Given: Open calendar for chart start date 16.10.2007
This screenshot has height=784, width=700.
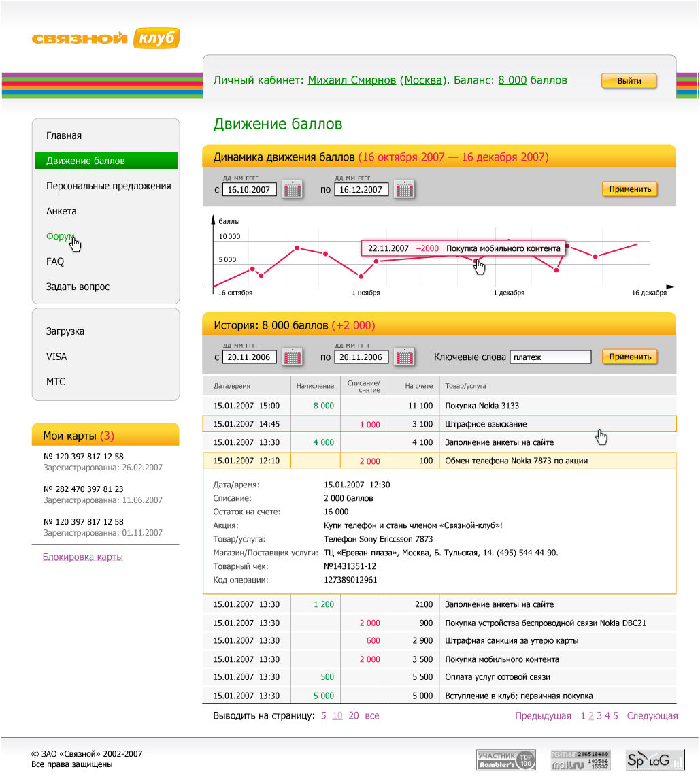Looking at the screenshot, I should tap(293, 189).
